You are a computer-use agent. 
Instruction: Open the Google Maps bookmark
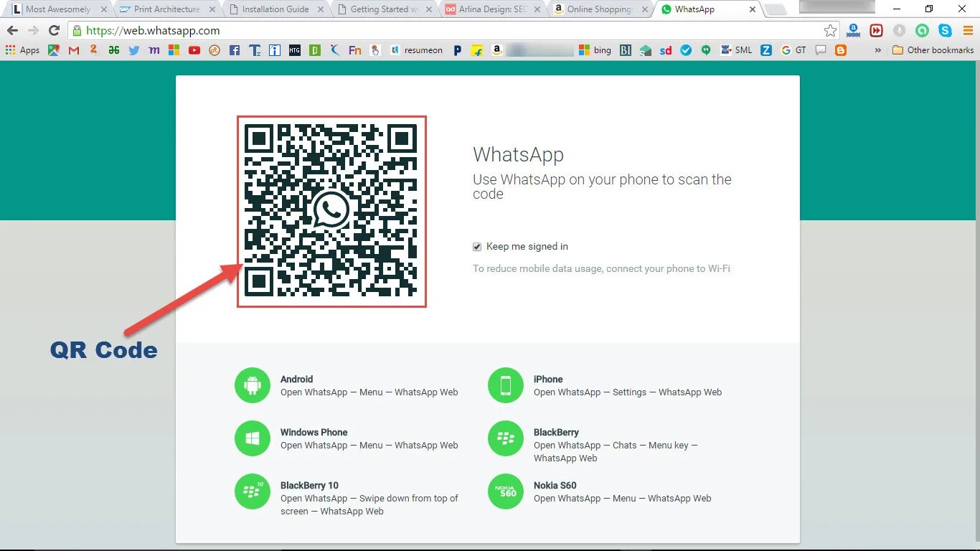tap(53, 50)
